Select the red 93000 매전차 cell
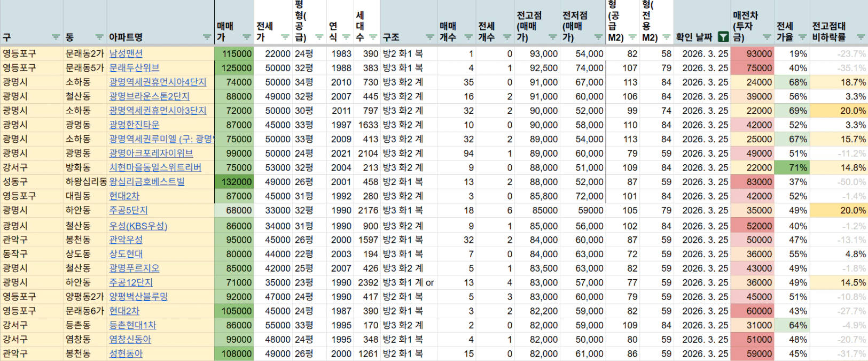The width and height of the screenshot is (868, 361). coord(752,53)
